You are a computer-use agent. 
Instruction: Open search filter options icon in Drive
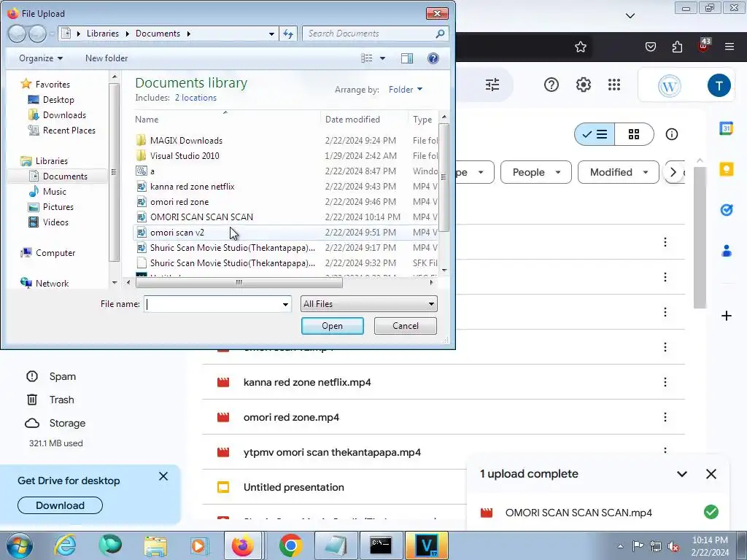click(x=492, y=85)
